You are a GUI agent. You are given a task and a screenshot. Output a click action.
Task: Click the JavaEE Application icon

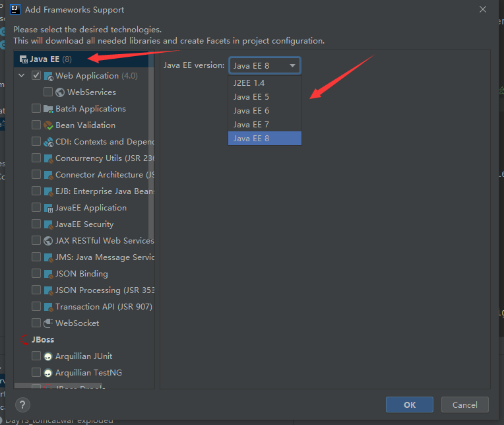tap(48, 208)
